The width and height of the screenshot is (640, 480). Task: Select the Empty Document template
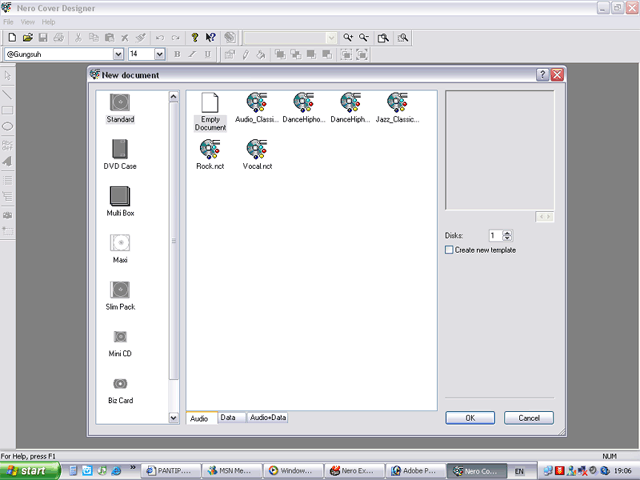point(210,111)
